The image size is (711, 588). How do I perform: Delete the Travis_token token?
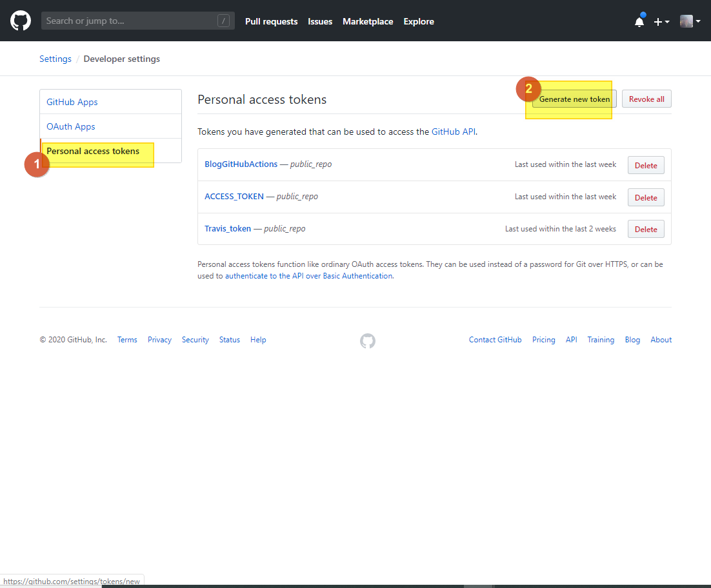[x=646, y=230]
